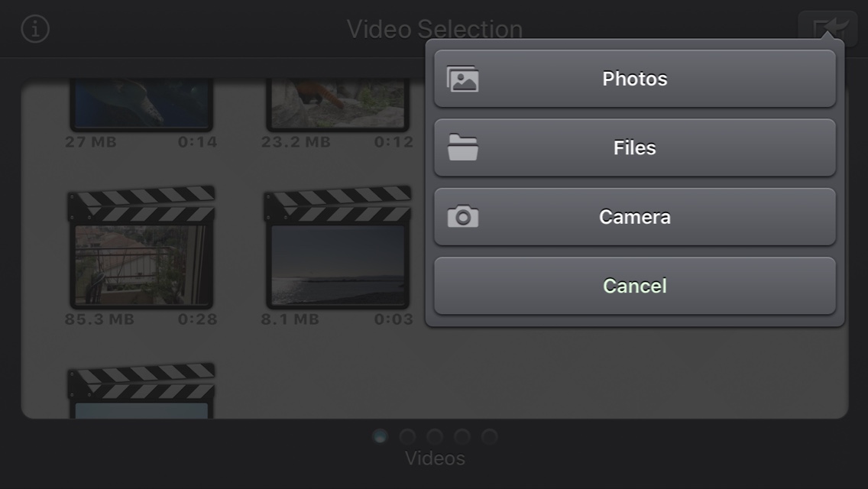Switch to second page indicator dot
The height and width of the screenshot is (489, 868).
click(x=407, y=436)
